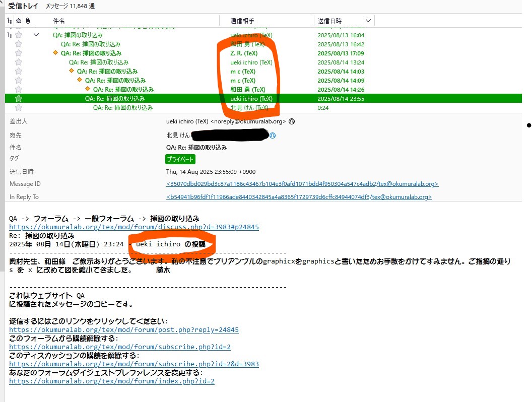This screenshot has height=402, width=532.
Task: Open m c message dated 2025/08/14 14:03
Action: (x=263, y=71)
